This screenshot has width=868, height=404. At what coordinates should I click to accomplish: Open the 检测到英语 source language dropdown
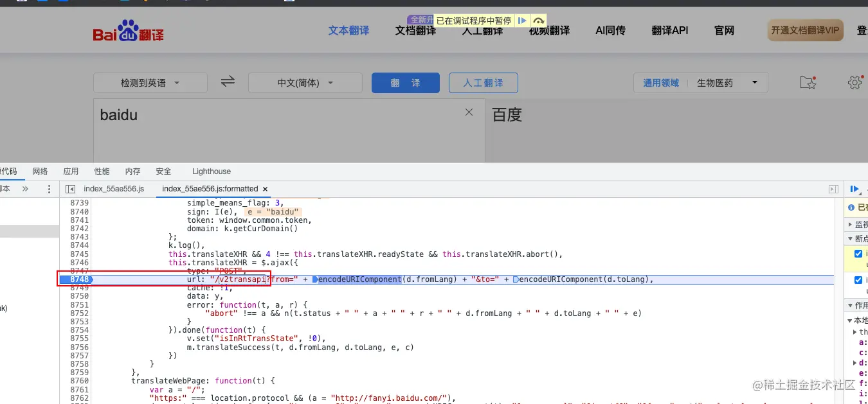[150, 83]
